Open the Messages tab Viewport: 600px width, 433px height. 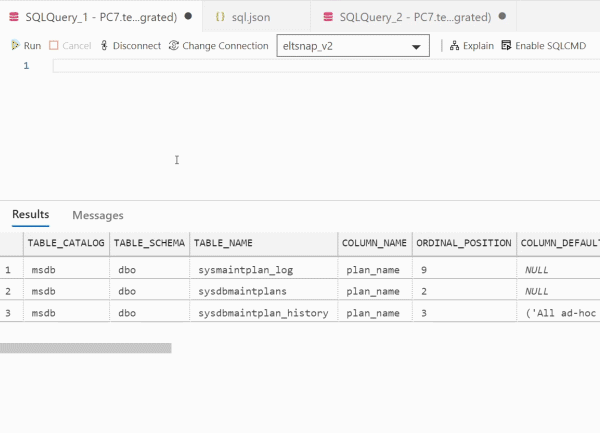(x=98, y=215)
